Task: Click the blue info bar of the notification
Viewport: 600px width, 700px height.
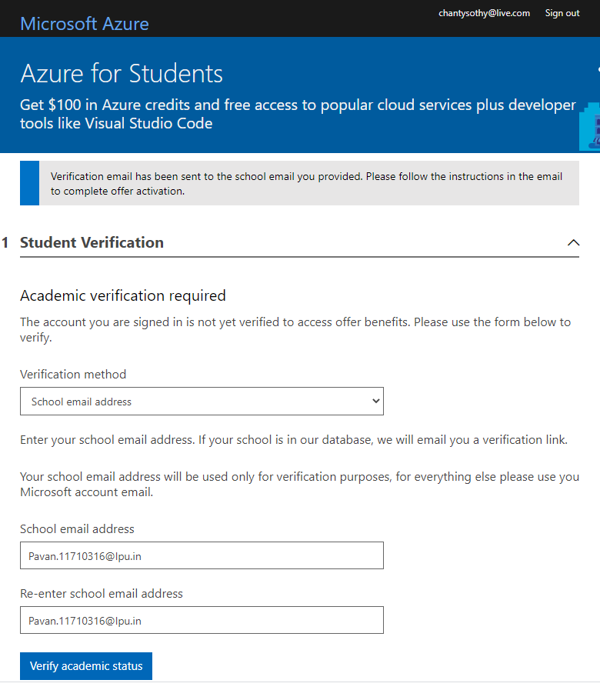Action: tap(29, 183)
